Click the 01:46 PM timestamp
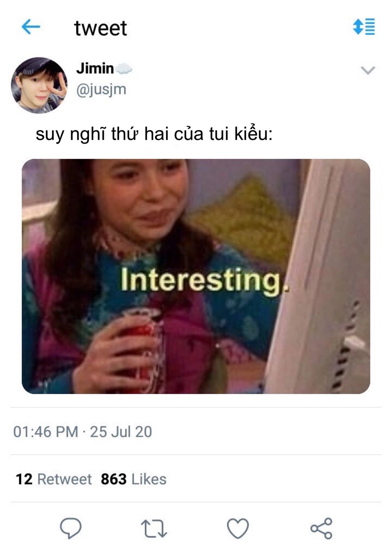Viewport: 392px width, 554px height. [x=46, y=432]
